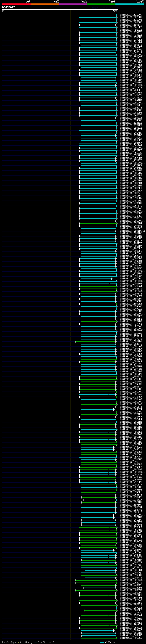
Task: Select hit label UniRef100_C5YAD7
Action: (131, 63)
